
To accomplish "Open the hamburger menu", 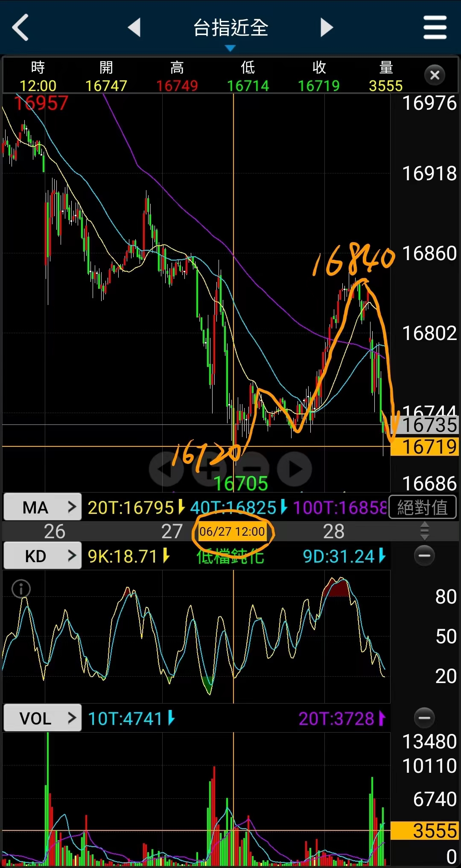I will point(435,28).
